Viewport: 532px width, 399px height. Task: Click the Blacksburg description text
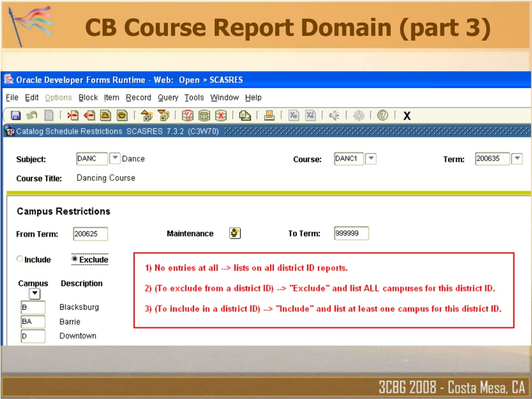79,307
